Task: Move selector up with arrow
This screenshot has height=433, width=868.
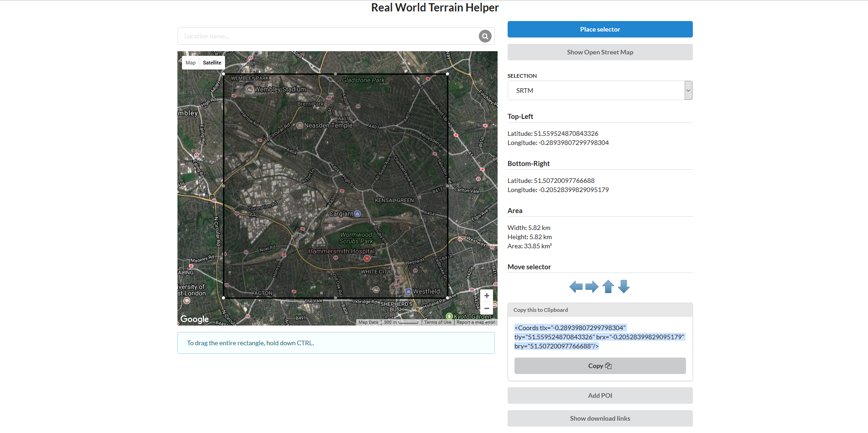Action: point(608,287)
